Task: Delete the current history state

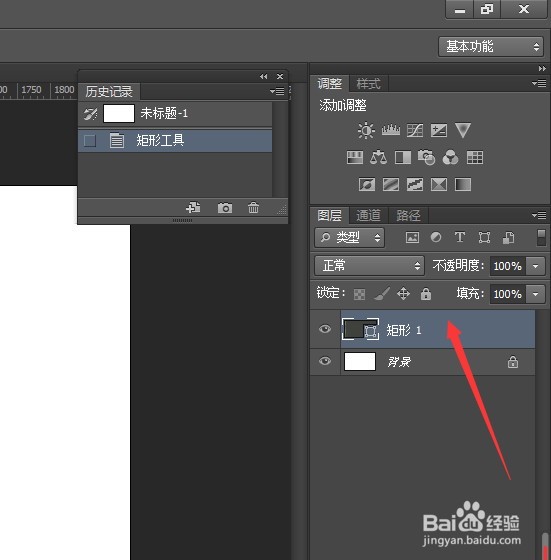Action: point(254,208)
